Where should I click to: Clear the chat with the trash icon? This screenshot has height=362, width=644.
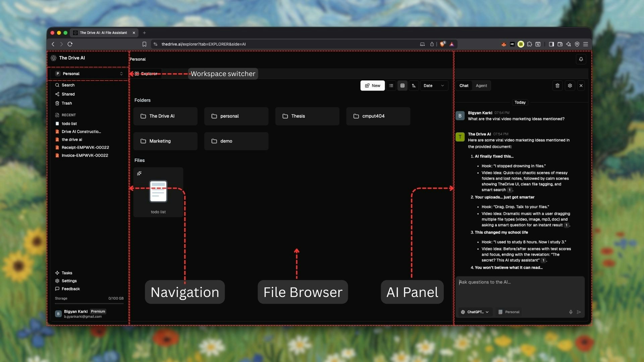tap(557, 85)
